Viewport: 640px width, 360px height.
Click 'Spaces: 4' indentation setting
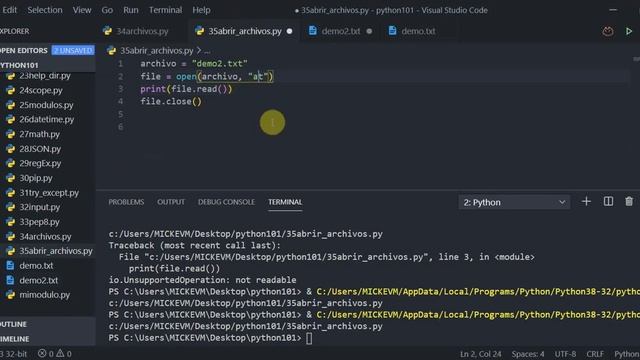[x=528, y=354]
